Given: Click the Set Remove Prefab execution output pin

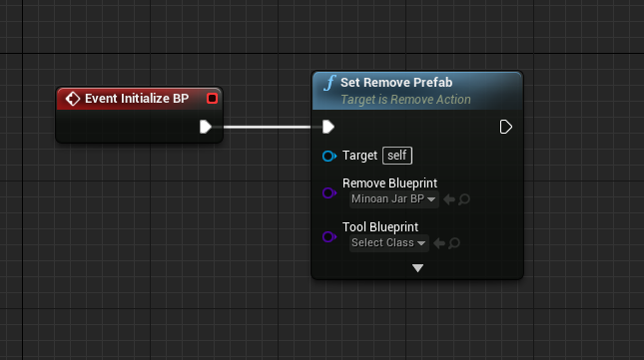Looking at the screenshot, I should click(x=505, y=127).
